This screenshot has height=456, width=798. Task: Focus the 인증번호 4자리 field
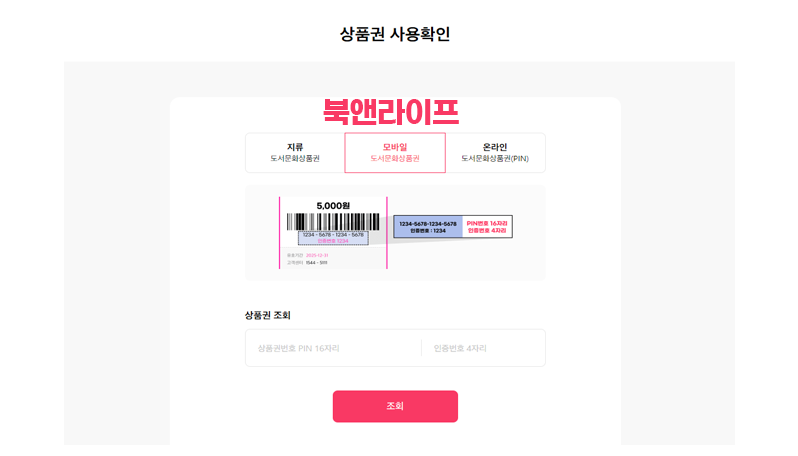[x=483, y=348]
